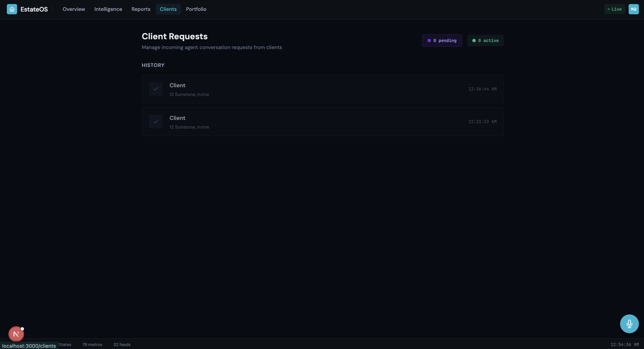Screen dimensions: 644x349
Task: Click the purple dot in pending badge
Action: click(x=429, y=41)
